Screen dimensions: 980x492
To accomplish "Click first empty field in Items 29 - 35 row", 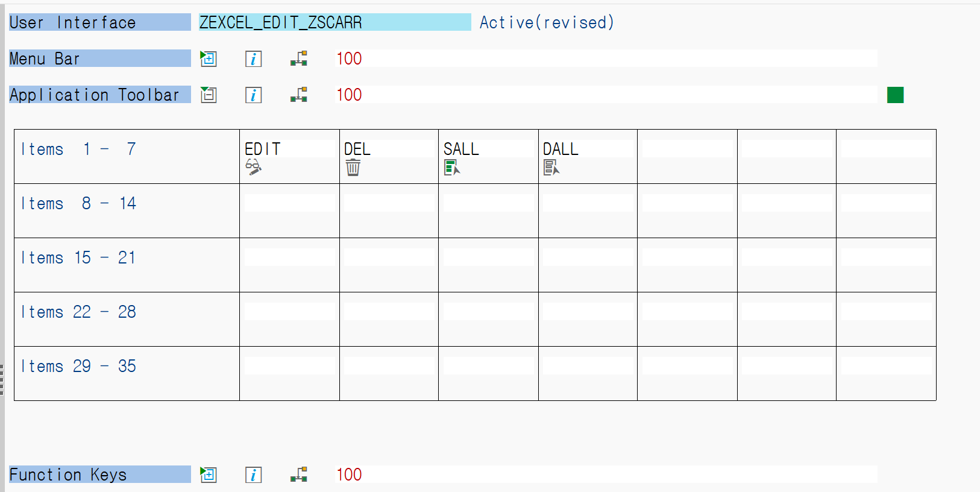I will 289,366.
